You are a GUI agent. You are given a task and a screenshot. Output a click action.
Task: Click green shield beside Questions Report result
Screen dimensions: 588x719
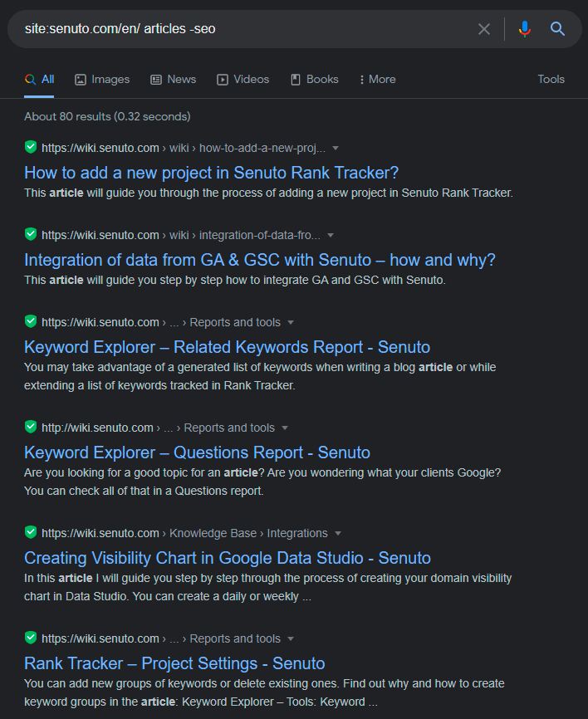tap(31, 427)
